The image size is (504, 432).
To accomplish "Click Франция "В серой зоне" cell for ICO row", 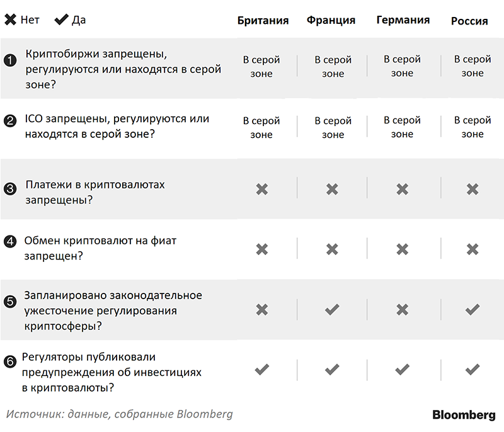I will pyautogui.click(x=333, y=127).
